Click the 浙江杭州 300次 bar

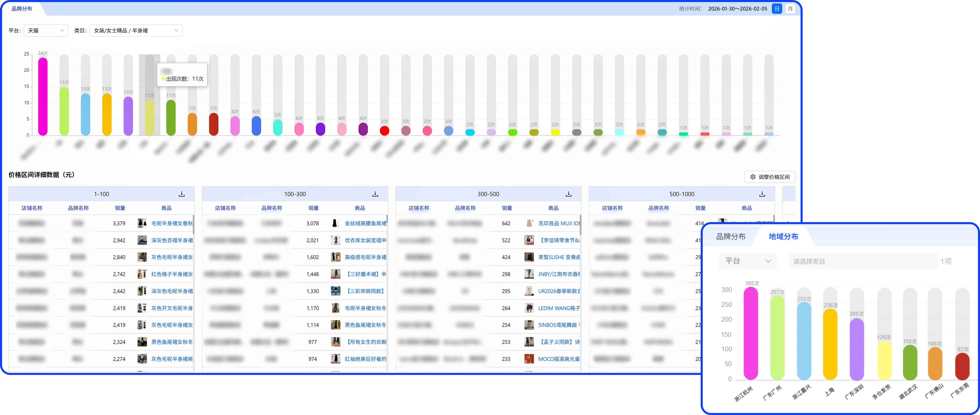[751, 333]
